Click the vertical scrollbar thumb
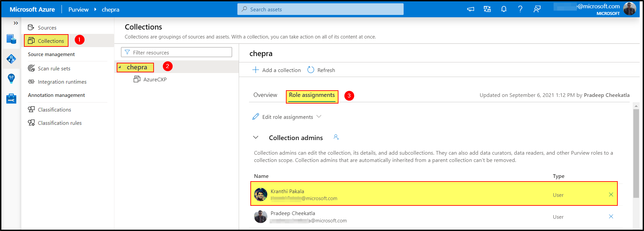Viewport: 644px width, 231px height. (636, 153)
